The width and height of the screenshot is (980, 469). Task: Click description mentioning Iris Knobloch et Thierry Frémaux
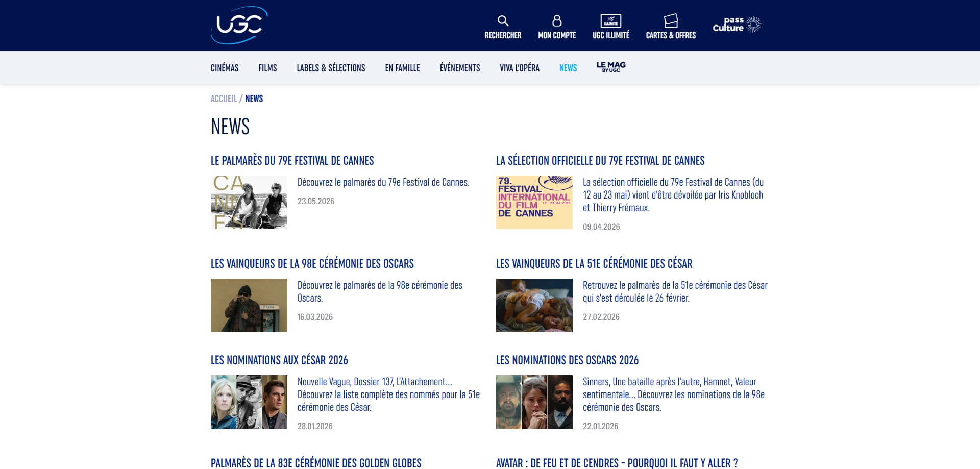(673, 195)
